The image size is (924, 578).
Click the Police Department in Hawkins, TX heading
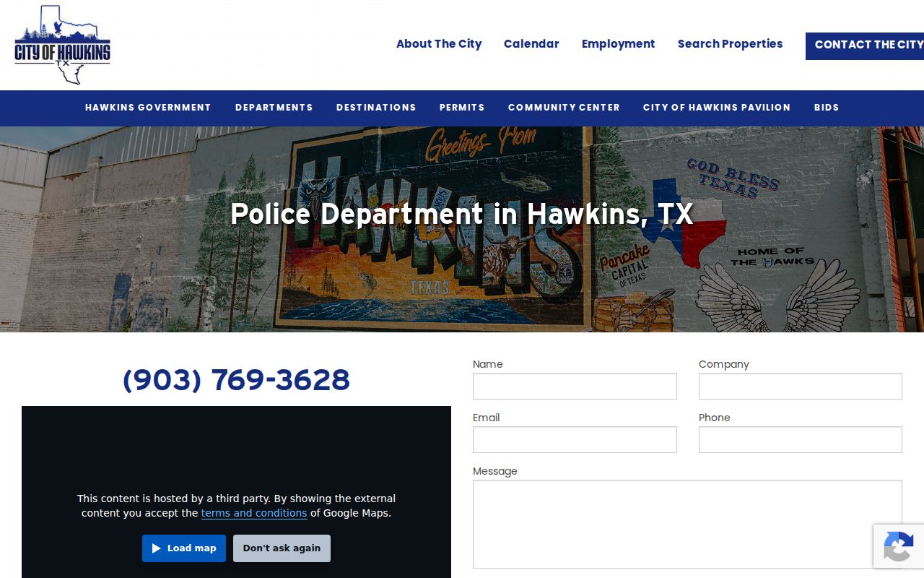point(462,214)
